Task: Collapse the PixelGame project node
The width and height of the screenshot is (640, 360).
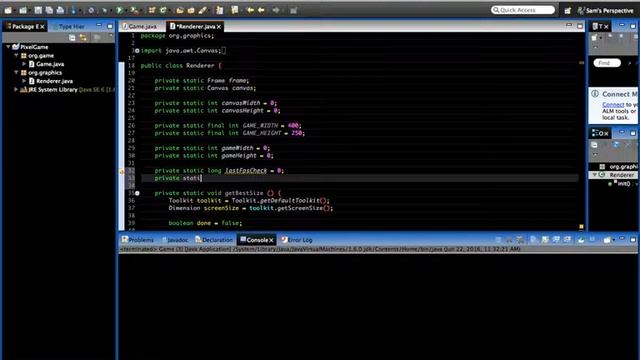Action: (8, 47)
